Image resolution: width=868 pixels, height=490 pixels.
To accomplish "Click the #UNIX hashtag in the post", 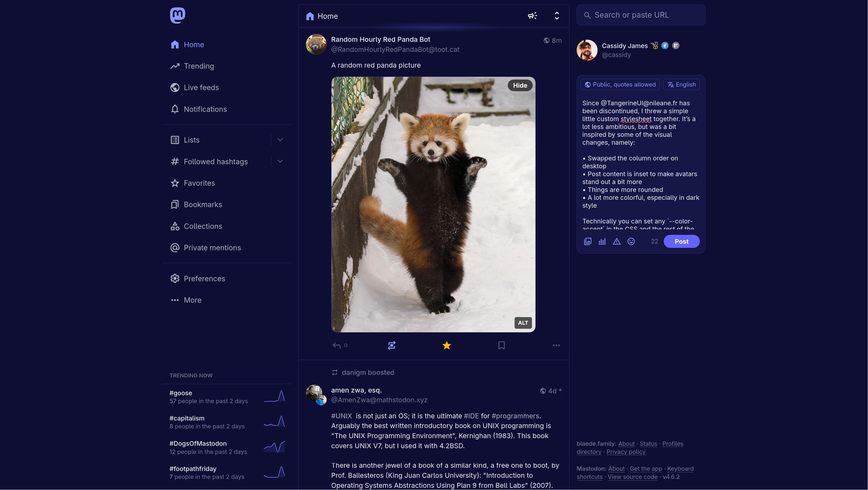I will (x=341, y=416).
